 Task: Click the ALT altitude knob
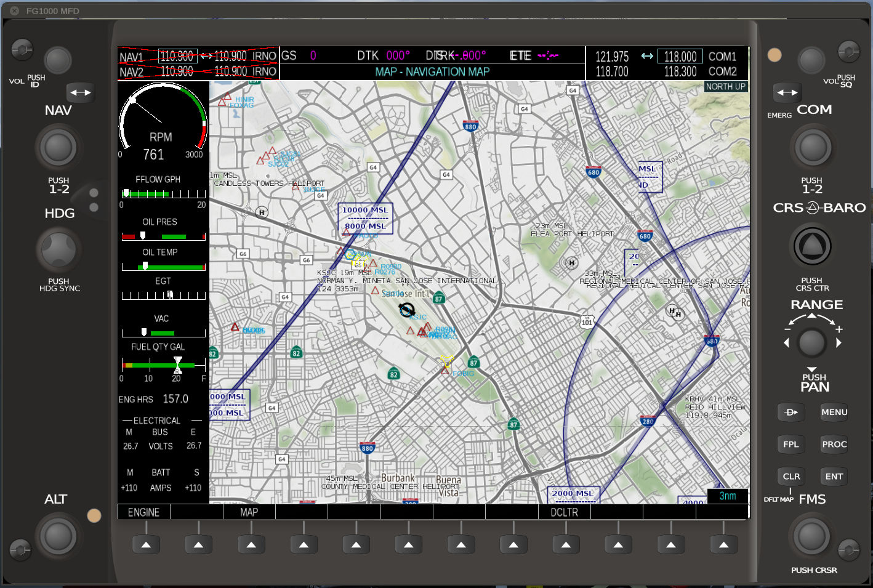58,536
